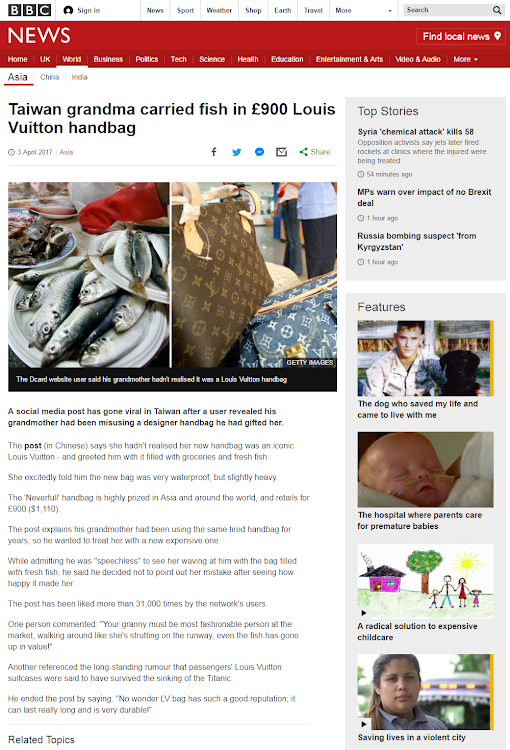Click the BBC logo
This screenshot has height=750, width=510.
coord(29,10)
